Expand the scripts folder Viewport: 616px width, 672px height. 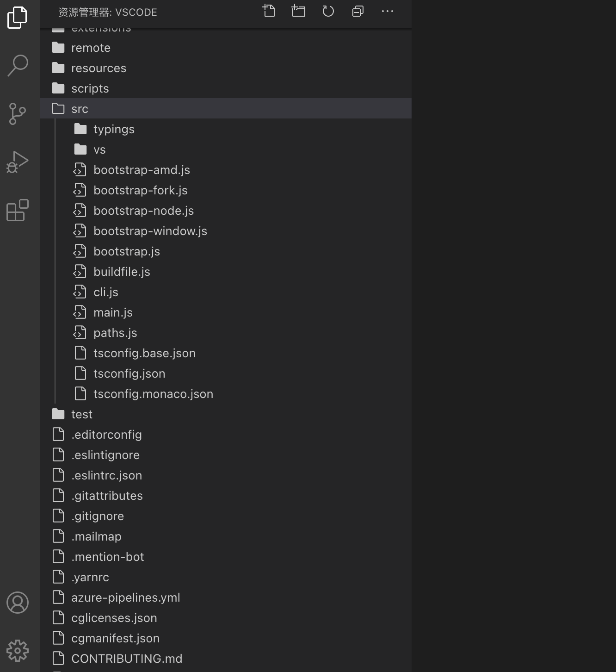[226, 88]
